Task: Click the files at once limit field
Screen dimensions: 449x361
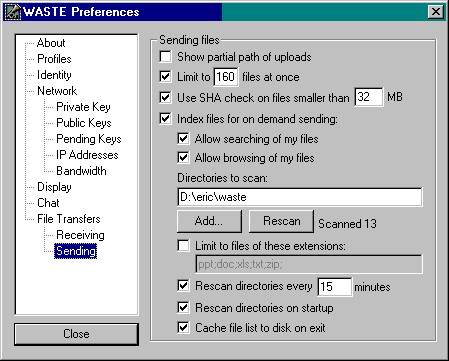Action: (226, 77)
